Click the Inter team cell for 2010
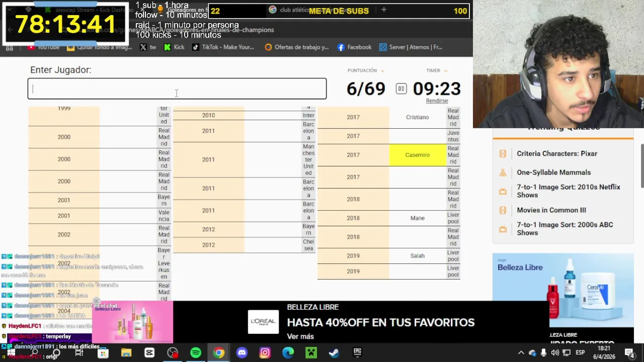 tap(308, 115)
